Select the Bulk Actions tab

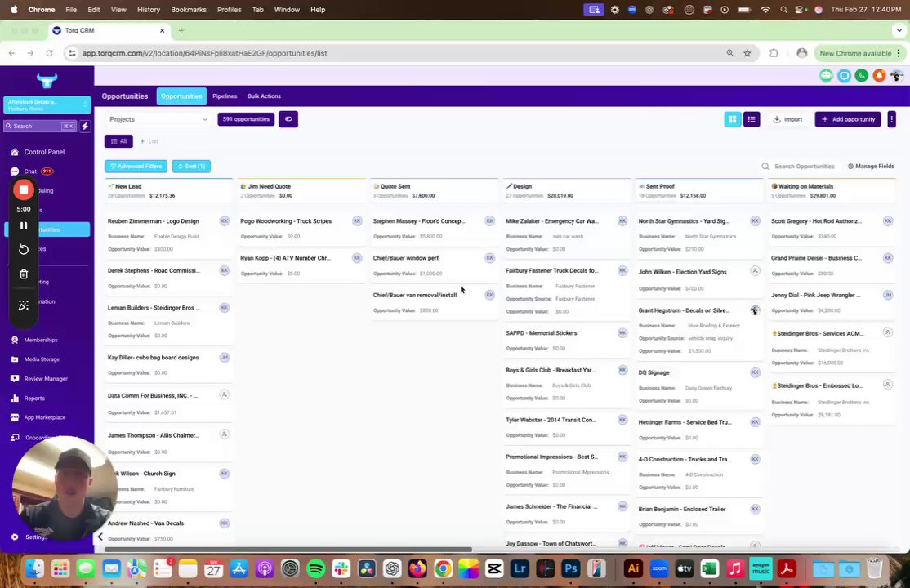[x=264, y=96]
